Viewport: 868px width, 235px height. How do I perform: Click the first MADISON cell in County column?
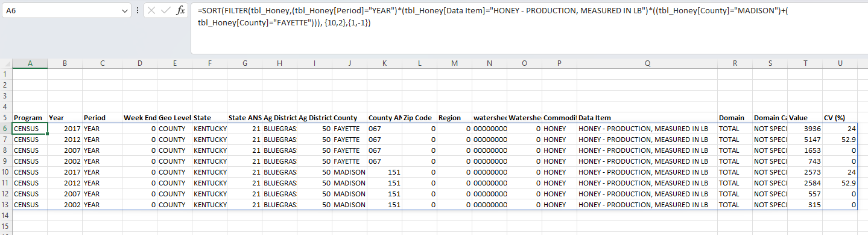349,172
